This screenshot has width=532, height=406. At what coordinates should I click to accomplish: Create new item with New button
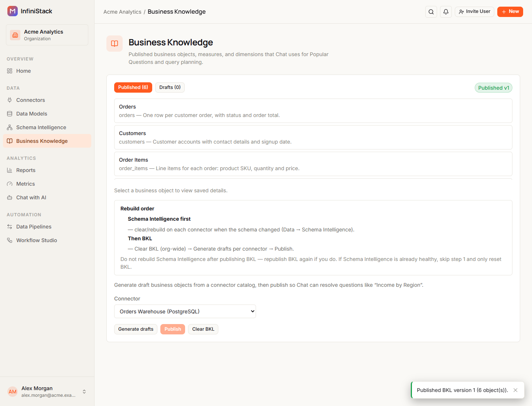[510, 12]
